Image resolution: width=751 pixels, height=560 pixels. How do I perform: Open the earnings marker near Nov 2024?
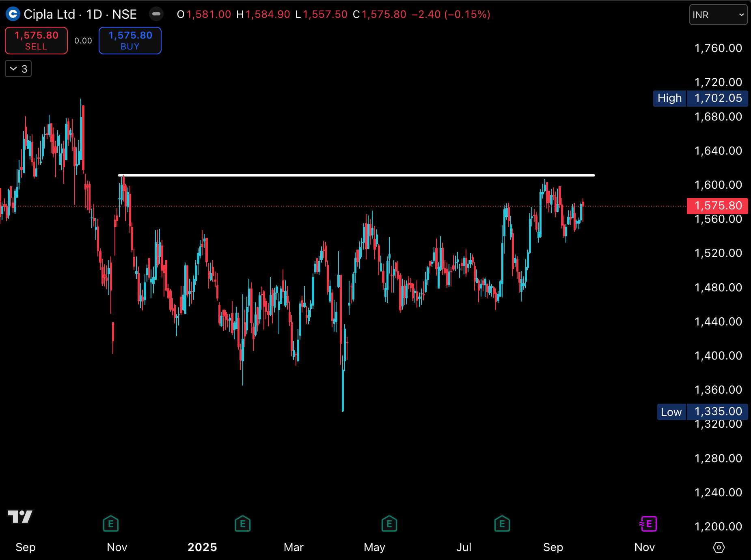point(111,523)
